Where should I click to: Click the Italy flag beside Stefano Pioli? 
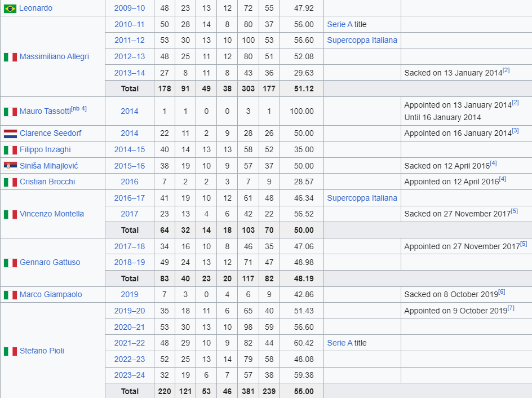pos(10,351)
